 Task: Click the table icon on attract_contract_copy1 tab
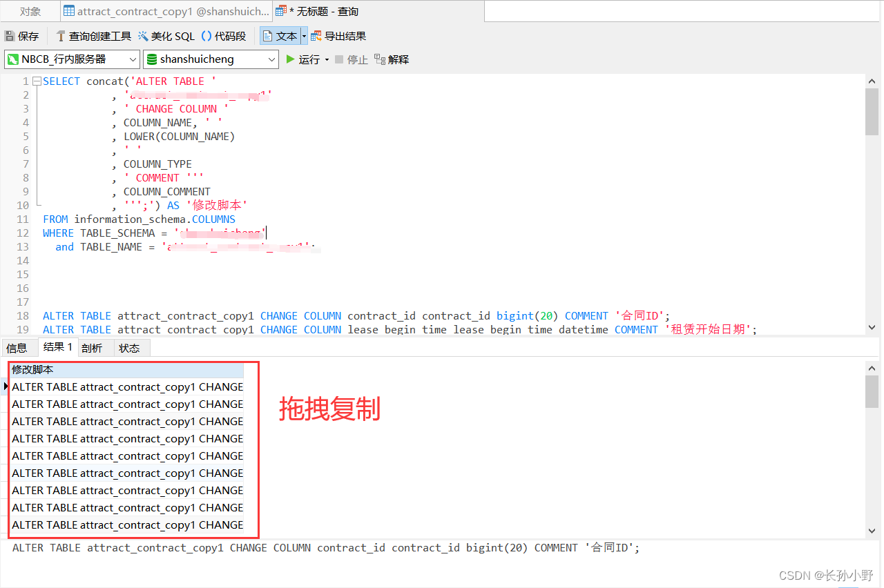(69, 11)
